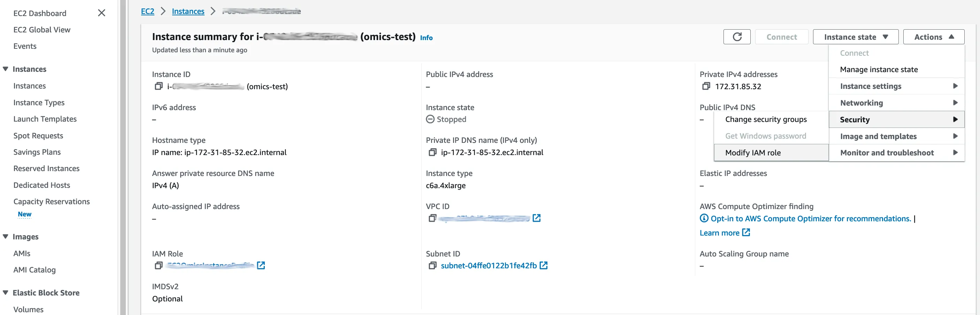Click the sidebar resize divider handle

tap(123, 157)
